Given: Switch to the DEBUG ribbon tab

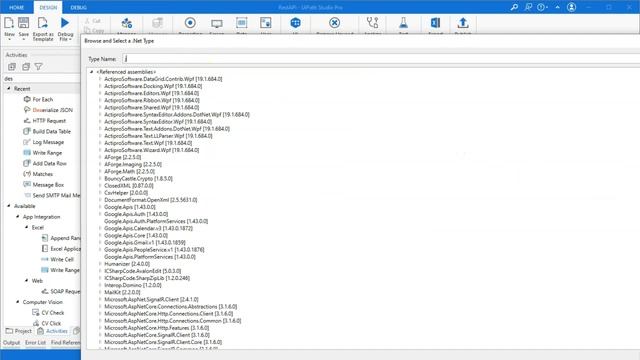Looking at the screenshot, I should coord(78,7).
